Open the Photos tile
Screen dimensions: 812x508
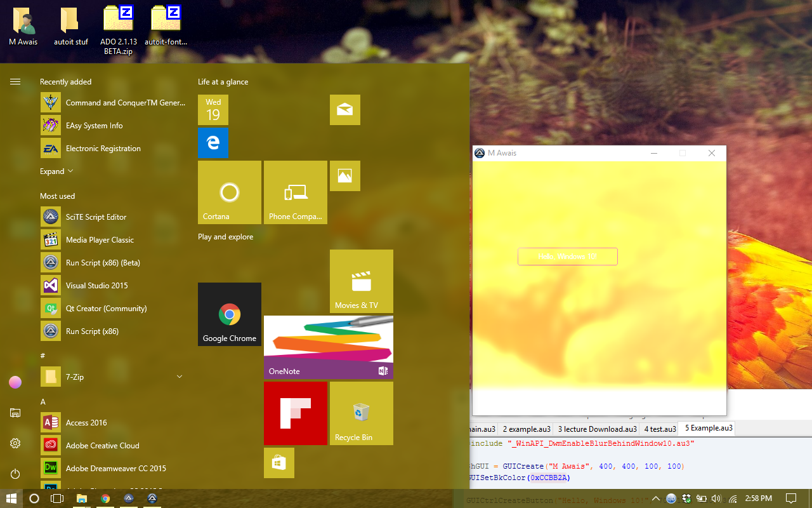pyautogui.click(x=345, y=176)
